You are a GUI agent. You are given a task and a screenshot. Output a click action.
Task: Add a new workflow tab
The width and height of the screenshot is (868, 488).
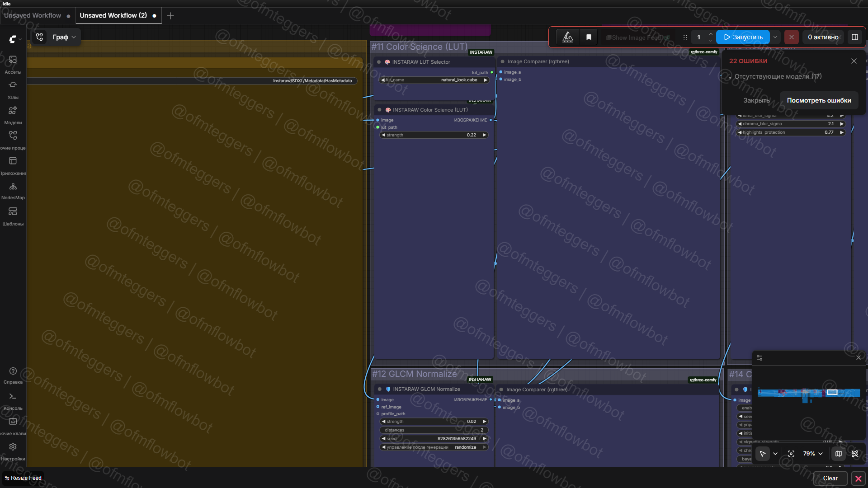point(170,16)
